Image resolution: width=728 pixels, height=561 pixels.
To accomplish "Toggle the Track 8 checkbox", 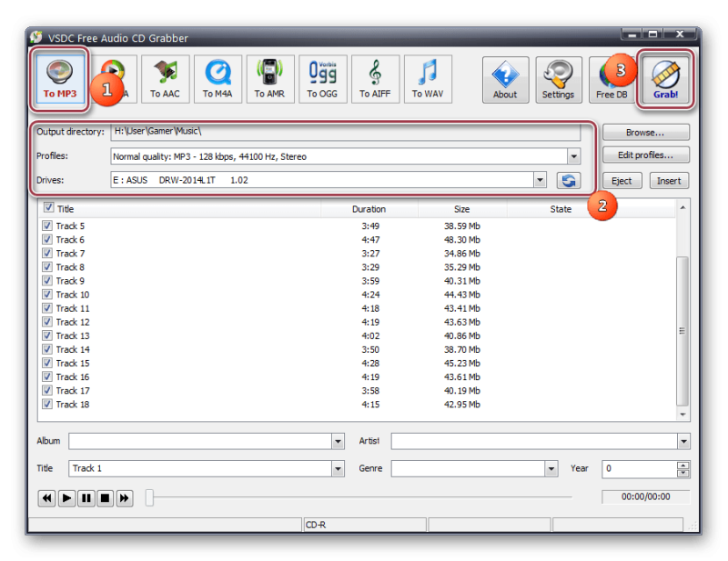I will tap(47, 266).
